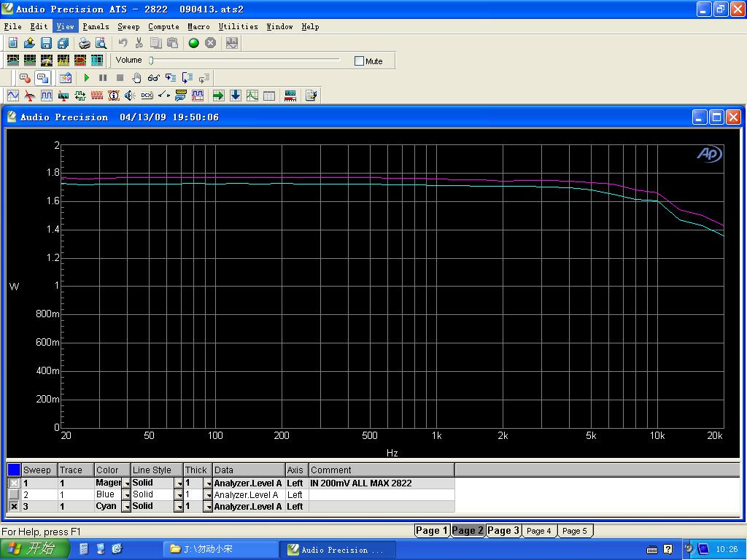Open Line Style dropdown for Blue row
Screen dimensions: 747x560
pos(178,495)
